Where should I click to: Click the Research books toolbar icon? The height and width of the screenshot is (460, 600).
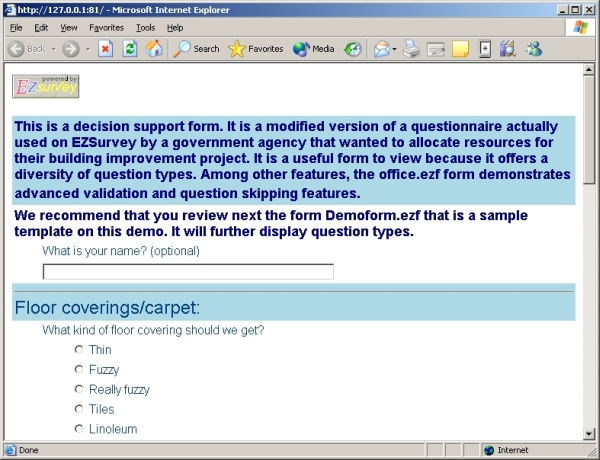point(508,49)
